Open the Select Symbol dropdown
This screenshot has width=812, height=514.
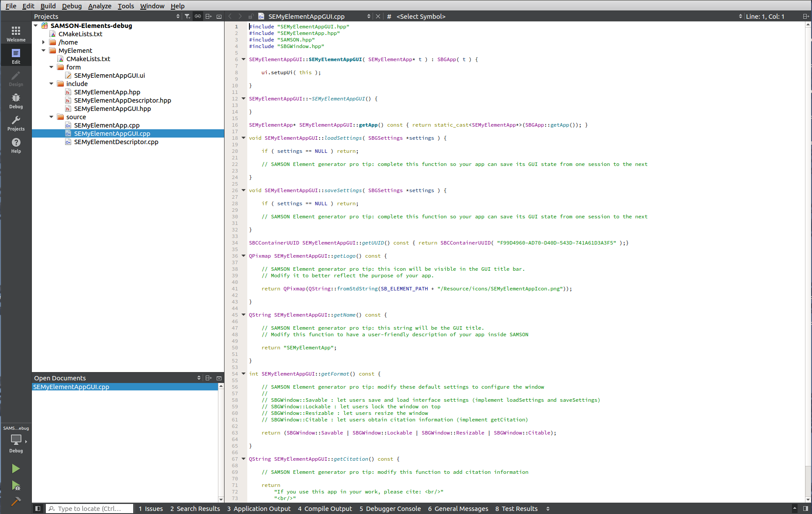(420, 16)
